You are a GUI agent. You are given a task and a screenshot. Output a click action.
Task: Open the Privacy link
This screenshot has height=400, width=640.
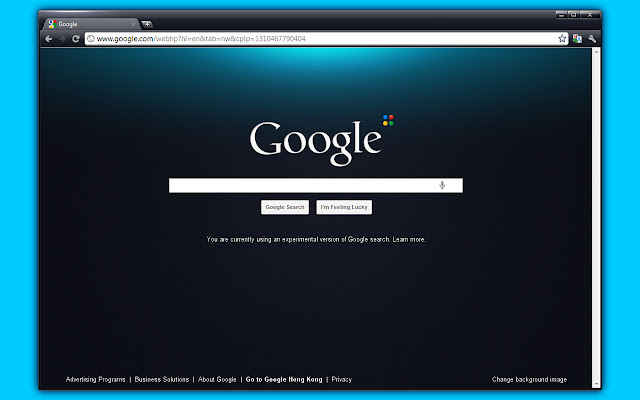coord(342,380)
